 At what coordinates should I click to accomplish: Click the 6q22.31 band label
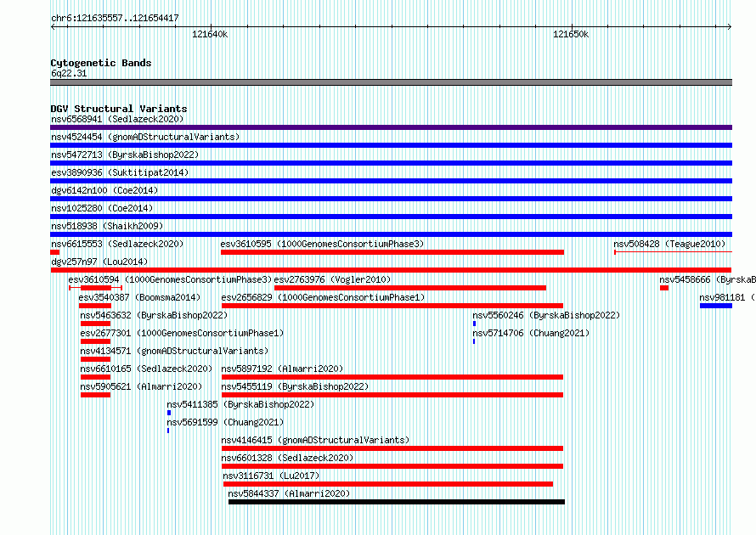click(x=69, y=73)
